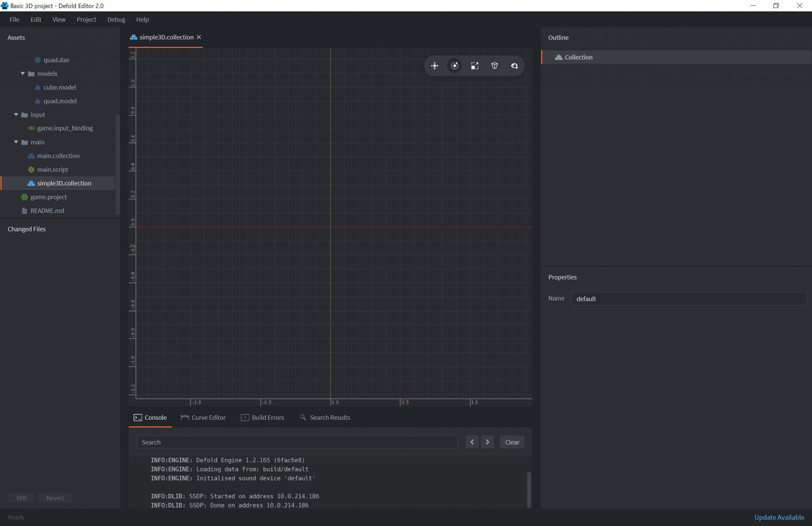Image resolution: width=812 pixels, height=526 pixels.
Task: Select the Rotate tool in scene toolbar
Action: tap(454, 66)
